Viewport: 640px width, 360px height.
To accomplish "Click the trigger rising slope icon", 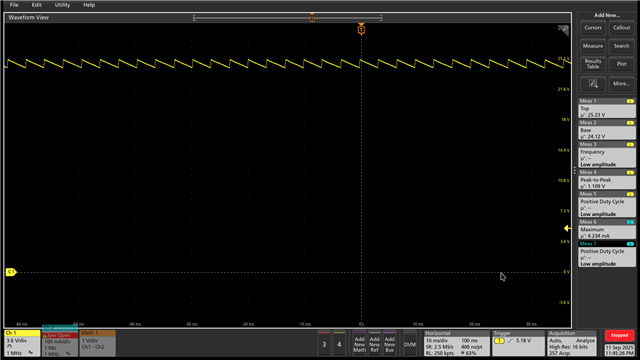I will coord(510,341).
